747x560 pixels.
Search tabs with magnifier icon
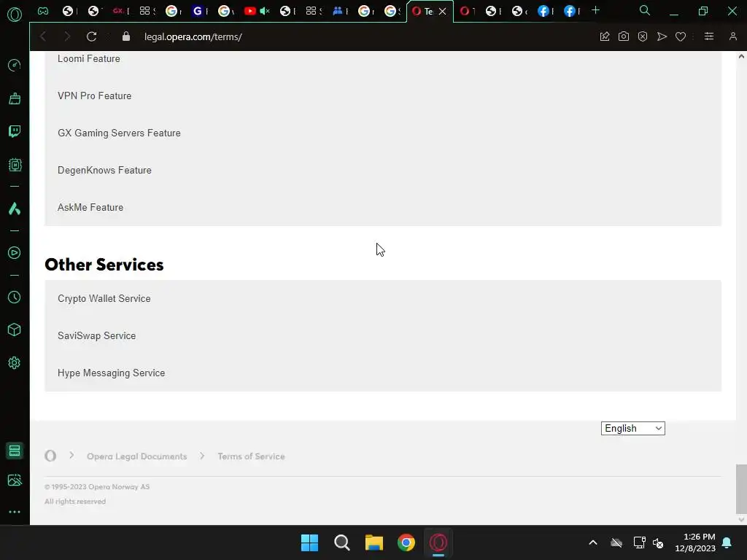point(645,10)
